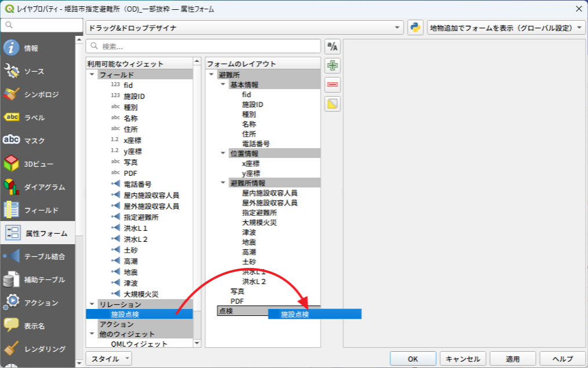Click the red minus remove-item icon
This screenshot has height=368, width=588.
(333, 85)
